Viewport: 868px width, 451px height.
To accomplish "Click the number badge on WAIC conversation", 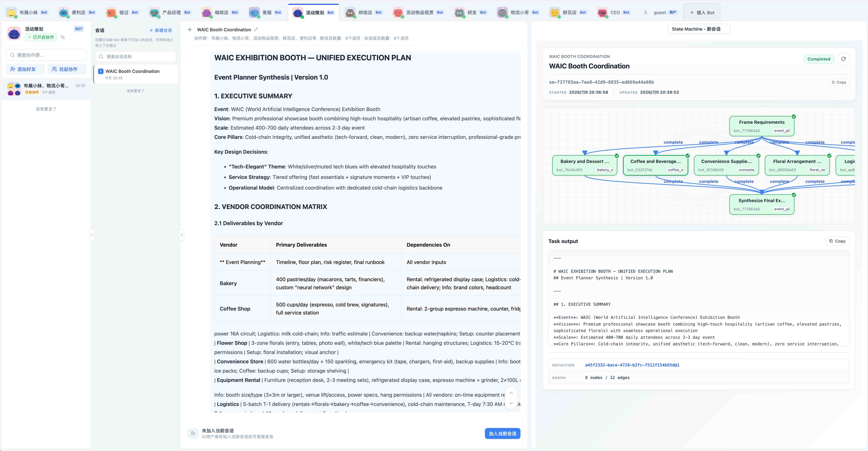I will pos(100,71).
